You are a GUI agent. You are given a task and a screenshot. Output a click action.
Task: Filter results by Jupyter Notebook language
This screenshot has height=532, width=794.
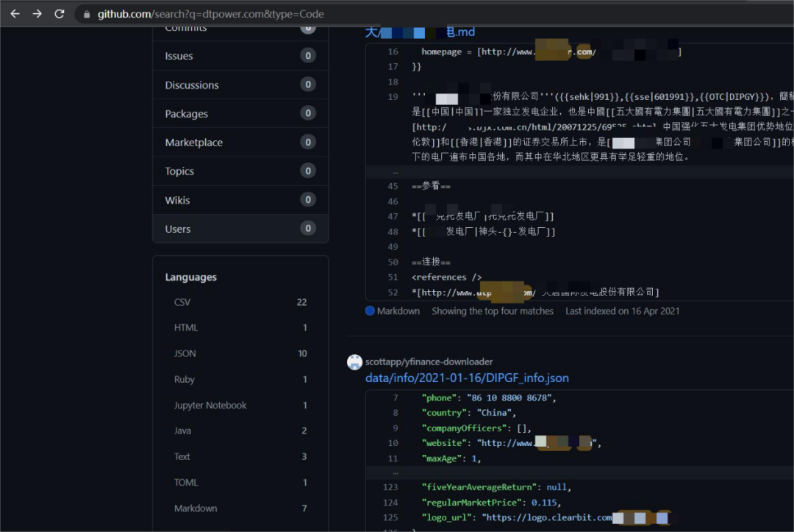pos(240,405)
